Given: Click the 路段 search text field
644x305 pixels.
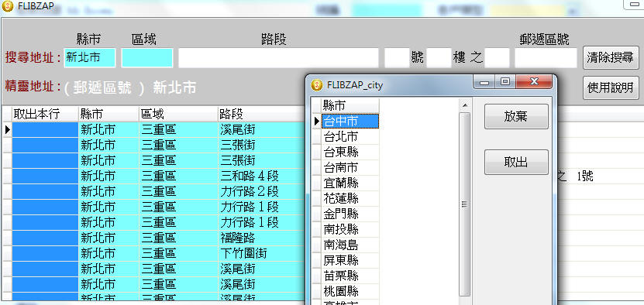Looking at the screenshot, I should (278, 58).
